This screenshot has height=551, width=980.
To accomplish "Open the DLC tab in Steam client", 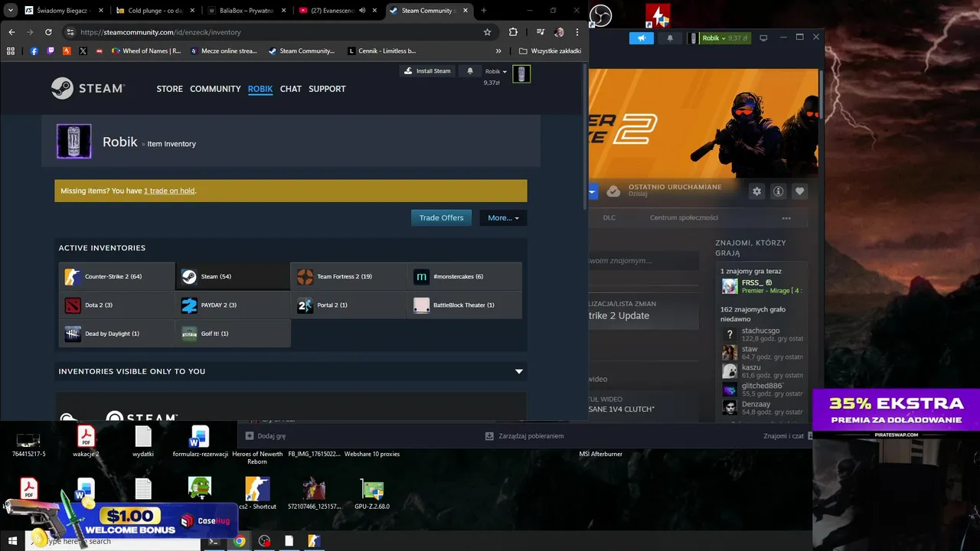I will click(x=609, y=218).
